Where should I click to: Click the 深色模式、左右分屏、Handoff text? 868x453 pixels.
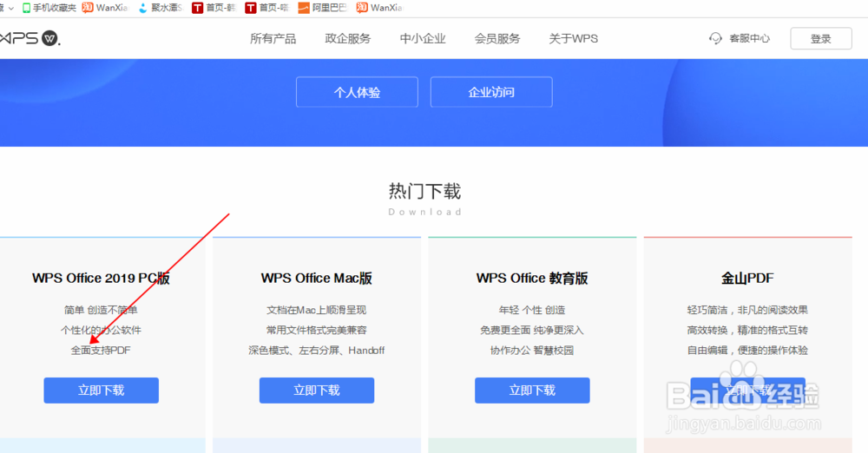pos(316,350)
